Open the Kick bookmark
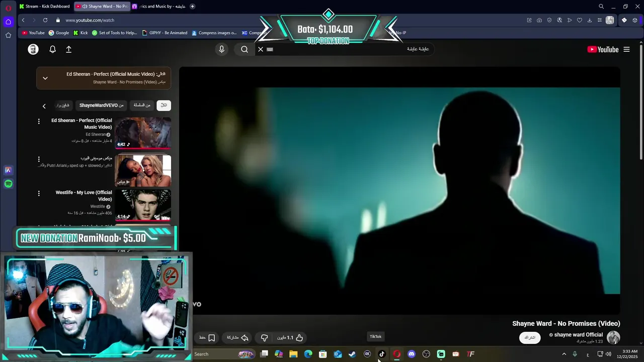Screen dimensions: 644x362 click(80, 33)
